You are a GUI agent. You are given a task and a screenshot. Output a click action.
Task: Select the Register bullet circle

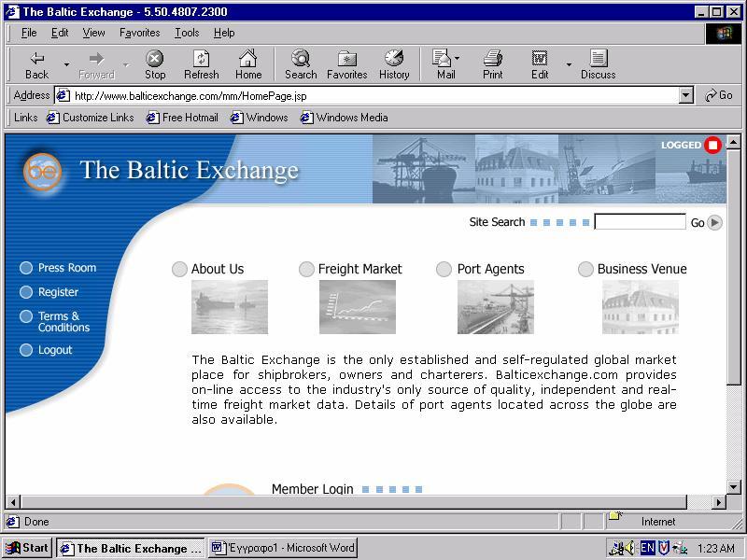[x=26, y=292]
